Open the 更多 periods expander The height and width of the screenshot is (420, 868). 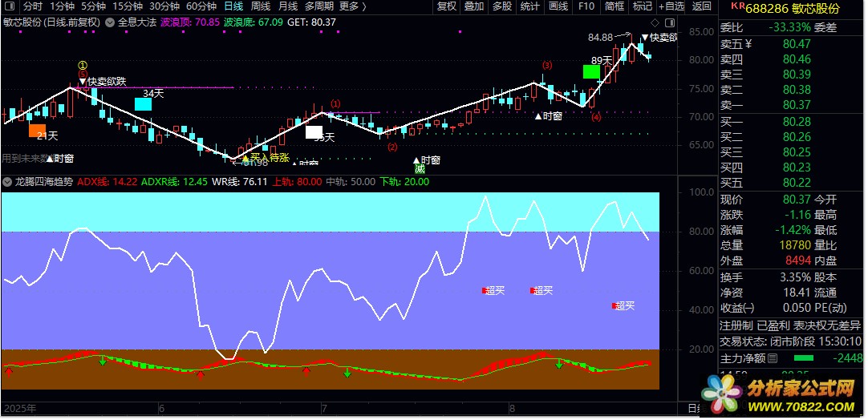pos(353,6)
